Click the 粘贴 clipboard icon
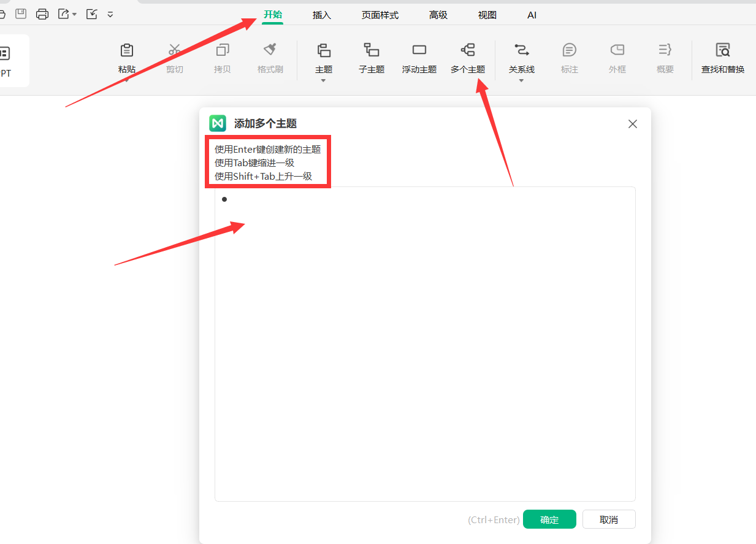The height and width of the screenshot is (544, 756). 127,50
